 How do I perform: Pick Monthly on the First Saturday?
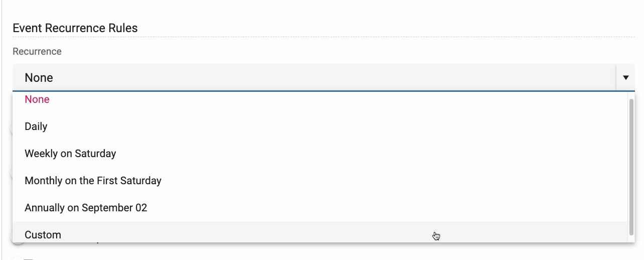point(93,181)
